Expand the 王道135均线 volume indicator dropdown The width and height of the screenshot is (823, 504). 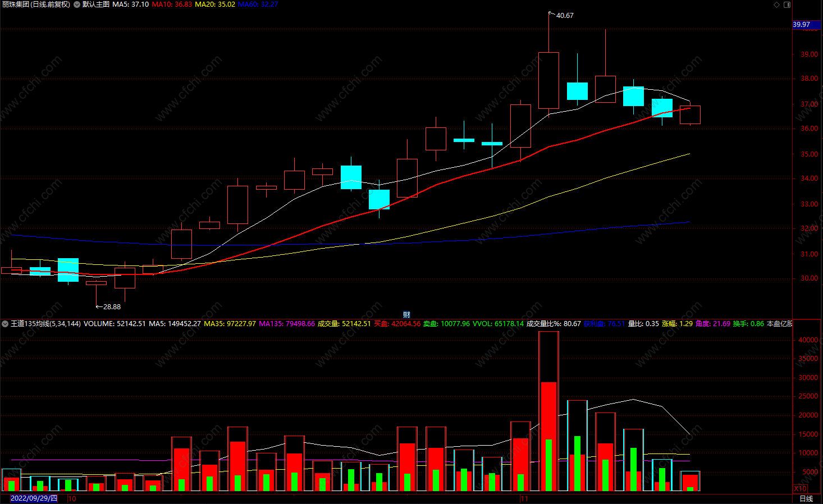(x=5, y=324)
